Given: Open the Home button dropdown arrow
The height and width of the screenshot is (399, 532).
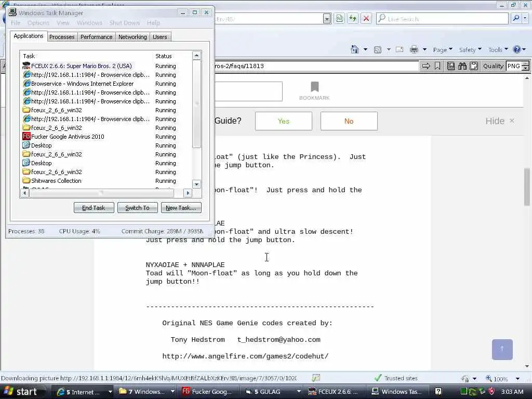Looking at the screenshot, I should tap(365, 49).
